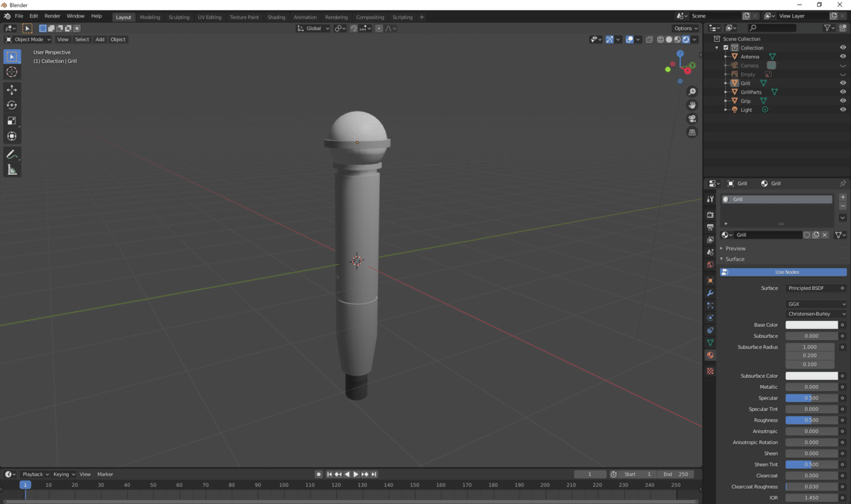Viewport: 851px width, 504px height.
Task: Select the Annotate tool
Action: 12,155
